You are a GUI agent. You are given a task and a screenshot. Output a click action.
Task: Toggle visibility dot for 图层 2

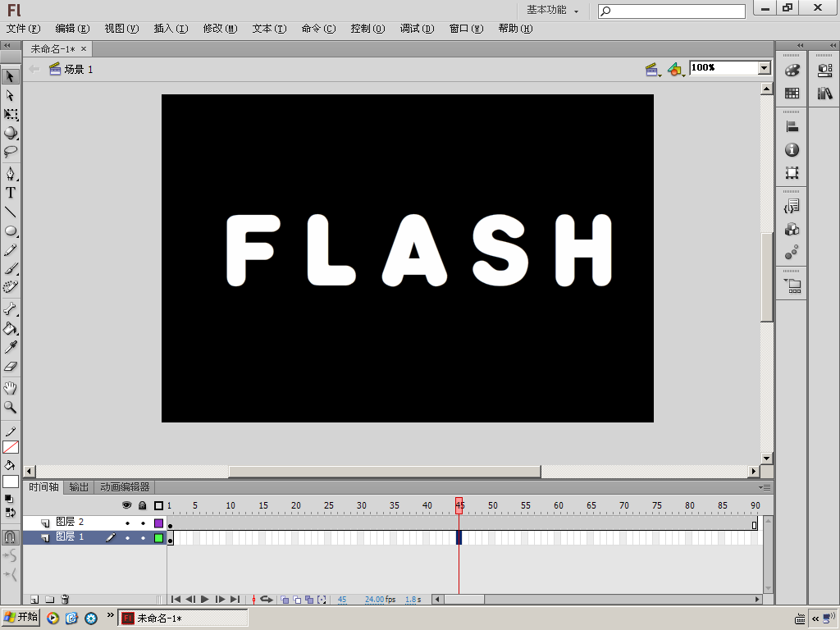click(x=127, y=523)
